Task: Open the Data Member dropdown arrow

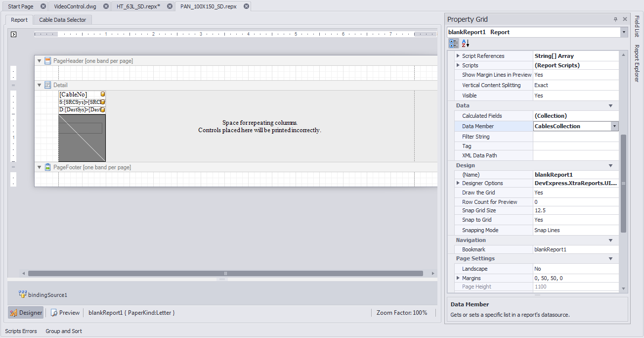Action: tap(614, 126)
